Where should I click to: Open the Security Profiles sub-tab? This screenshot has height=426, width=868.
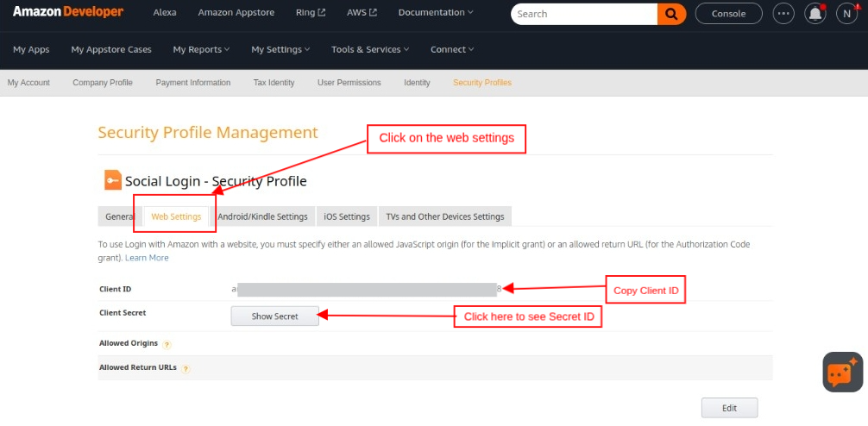pos(482,83)
